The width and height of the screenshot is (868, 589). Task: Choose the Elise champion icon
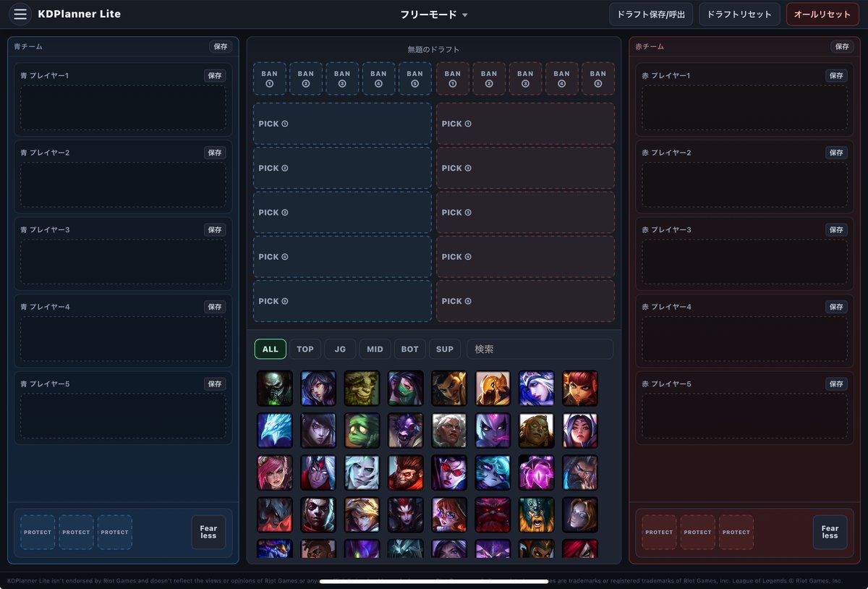pyautogui.click(x=406, y=514)
